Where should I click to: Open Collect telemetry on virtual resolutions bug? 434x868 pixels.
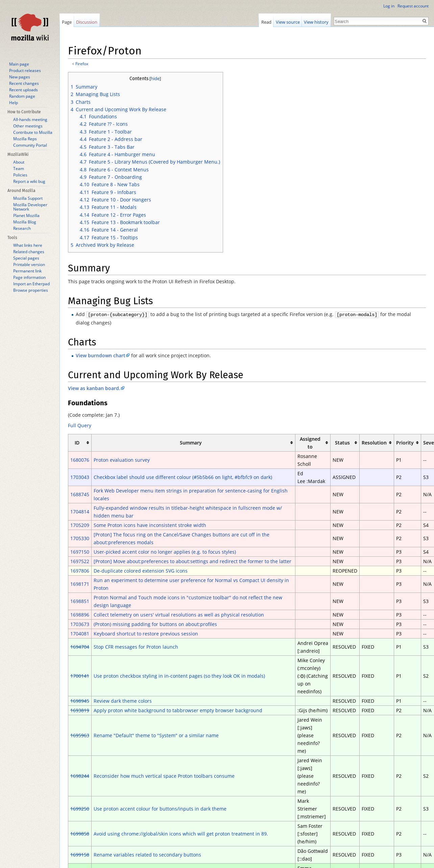click(x=179, y=615)
